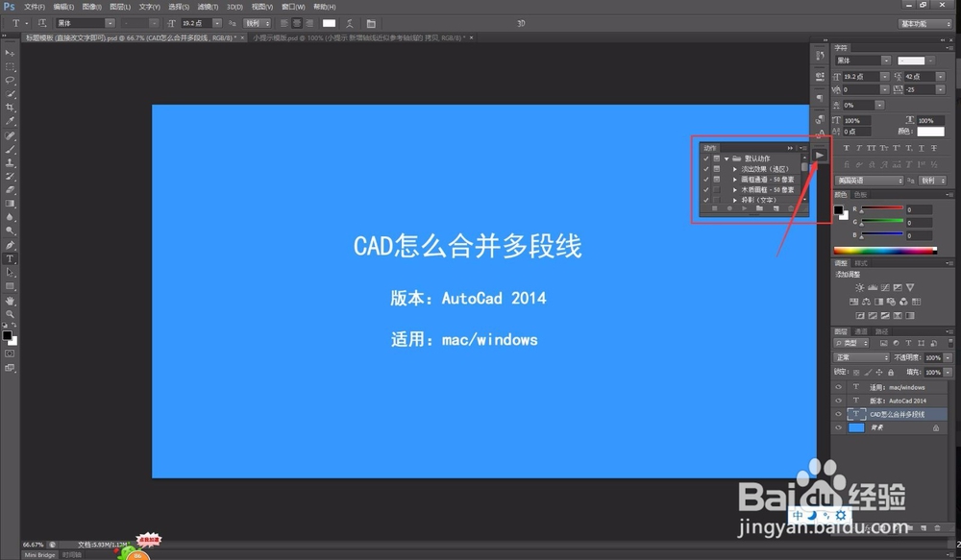Select the Gradient tool
Viewport: 961px width, 560px height.
tap(10, 204)
